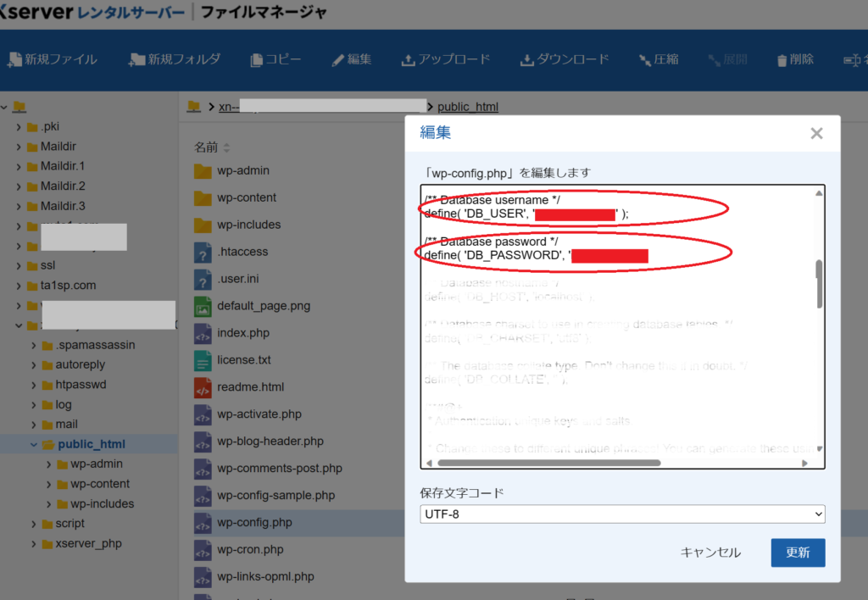Click the 新規ファイル (new file) toolbar icon

point(14,60)
